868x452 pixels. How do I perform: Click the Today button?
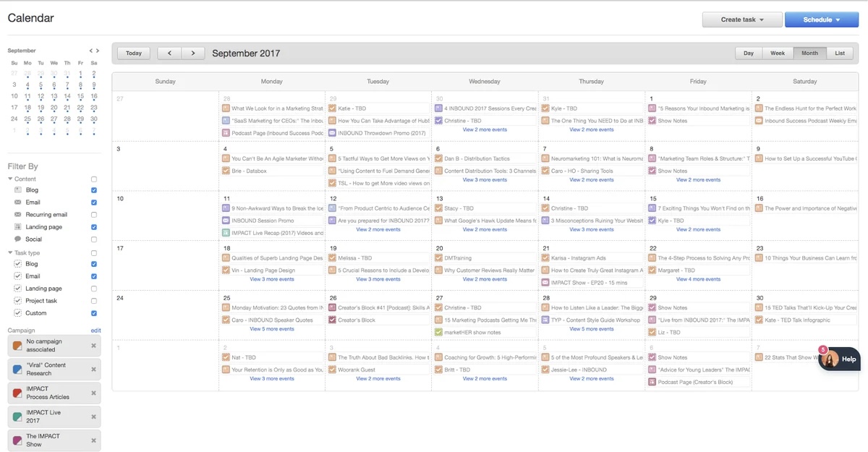[x=134, y=53]
